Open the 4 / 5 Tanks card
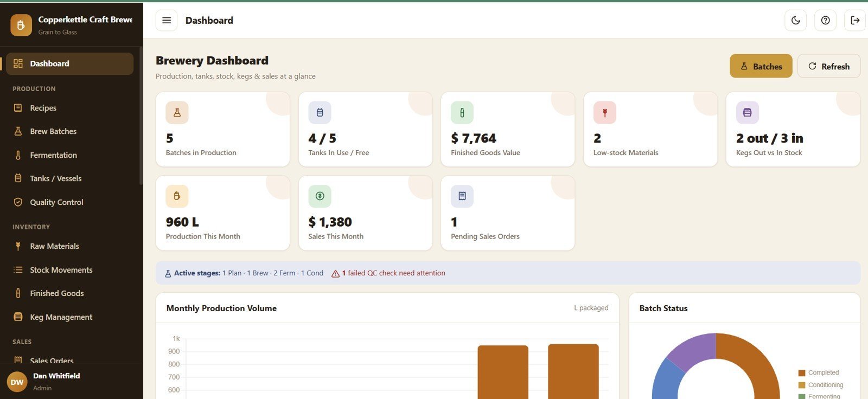Viewport: 868px width, 399px height. tap(365, 129)
